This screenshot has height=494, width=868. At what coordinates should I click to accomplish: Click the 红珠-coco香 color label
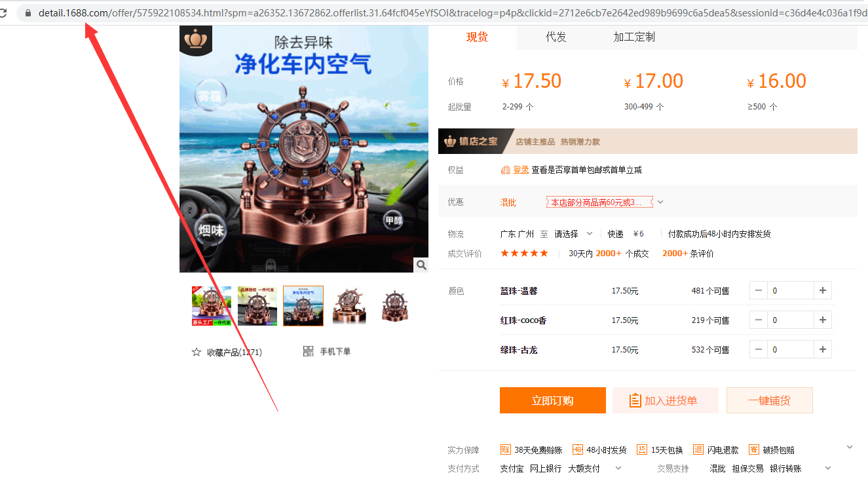coord(523,320)
